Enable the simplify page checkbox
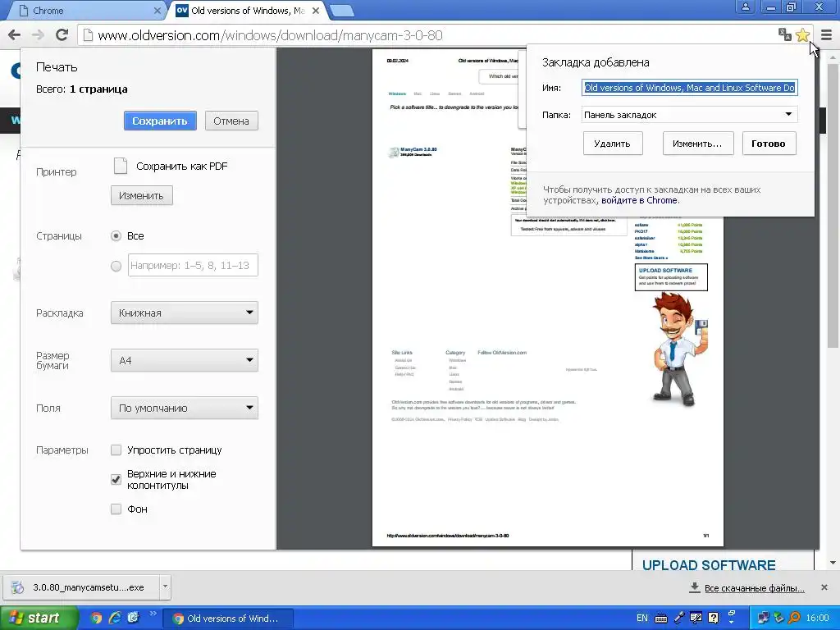This screenshot has width=840, height=630. tap(116, 450)
